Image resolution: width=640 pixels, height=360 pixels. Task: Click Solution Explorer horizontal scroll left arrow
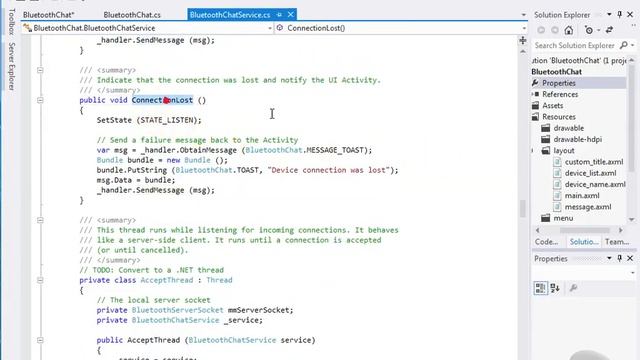[537, 230]
